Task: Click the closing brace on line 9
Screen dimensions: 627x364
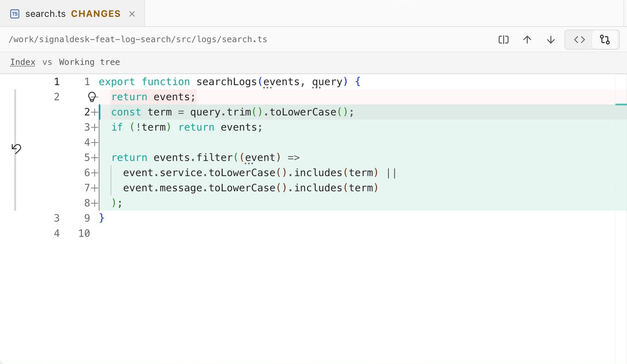Action: point(102,218)
